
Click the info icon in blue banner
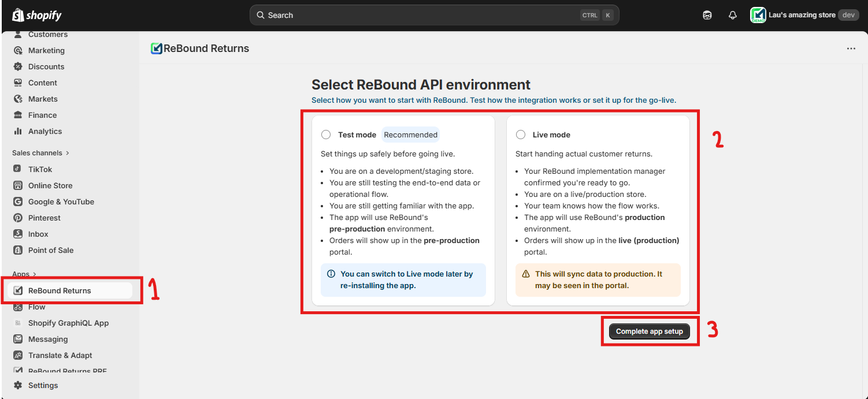pyautogui.click(x=331, y=274)
